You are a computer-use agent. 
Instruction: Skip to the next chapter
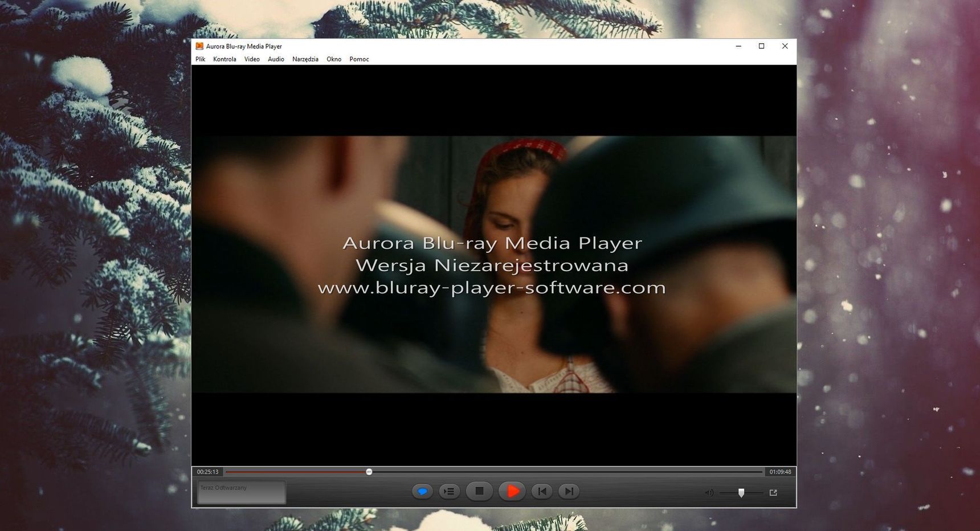(x=569, y=491)
